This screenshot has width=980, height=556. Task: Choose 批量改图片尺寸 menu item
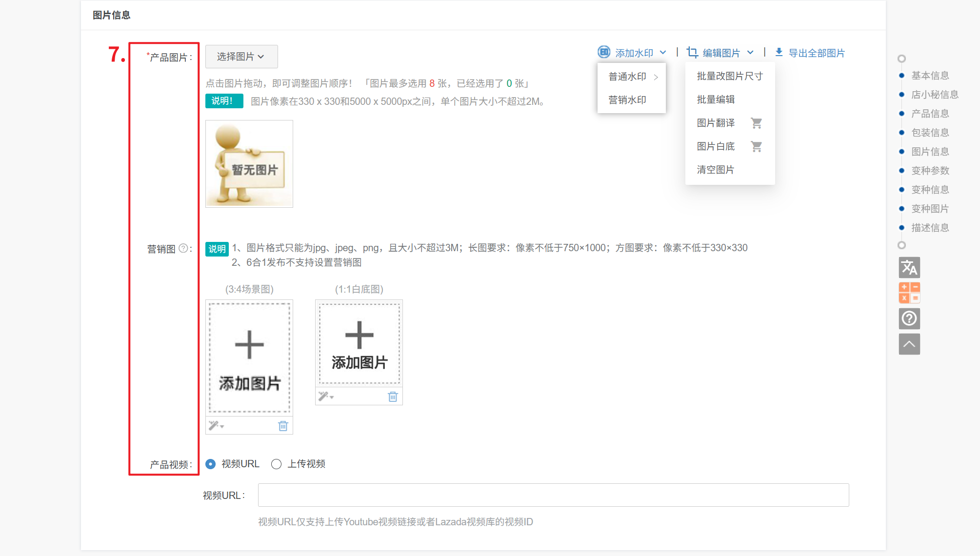(729, 76)
